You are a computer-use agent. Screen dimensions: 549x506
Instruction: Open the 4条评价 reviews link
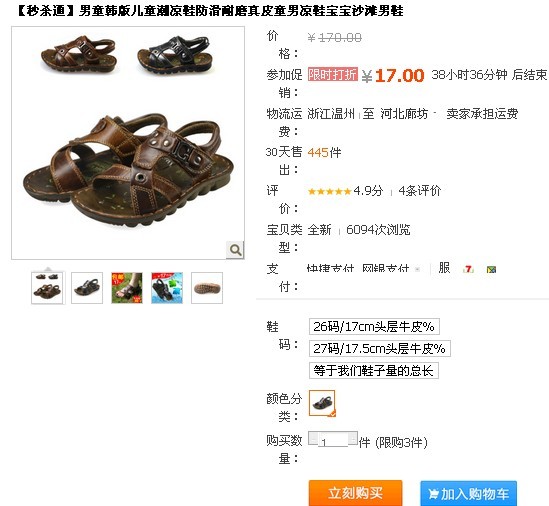point(419,191)
